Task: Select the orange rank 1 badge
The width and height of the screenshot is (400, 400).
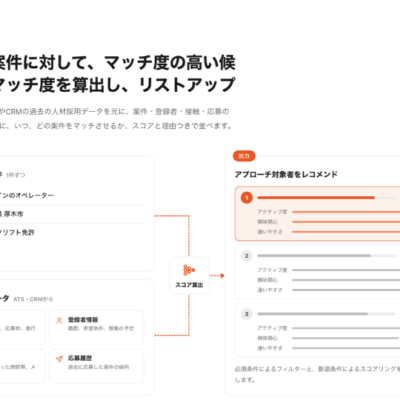Action: click(x=247, y=198)
